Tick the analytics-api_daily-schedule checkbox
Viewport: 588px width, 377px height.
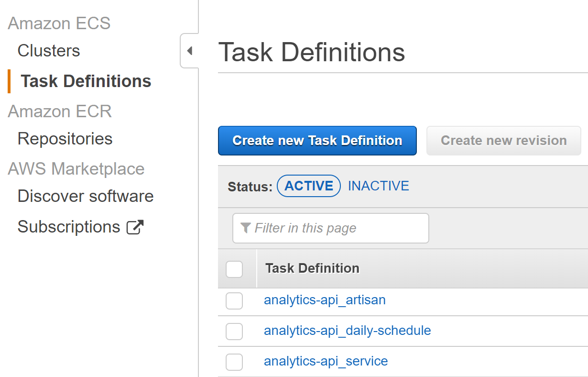click(234, 332)
